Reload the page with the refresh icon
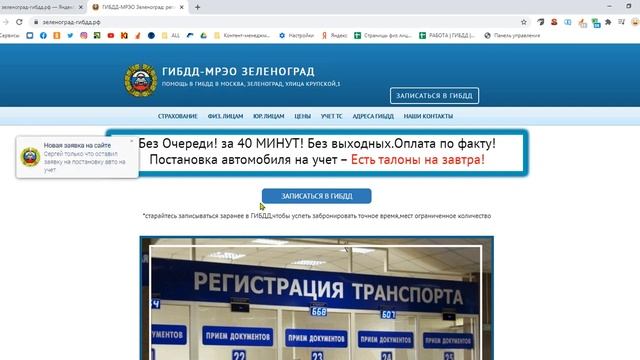The height and width of the screenshot is (360, 640). 19,22
